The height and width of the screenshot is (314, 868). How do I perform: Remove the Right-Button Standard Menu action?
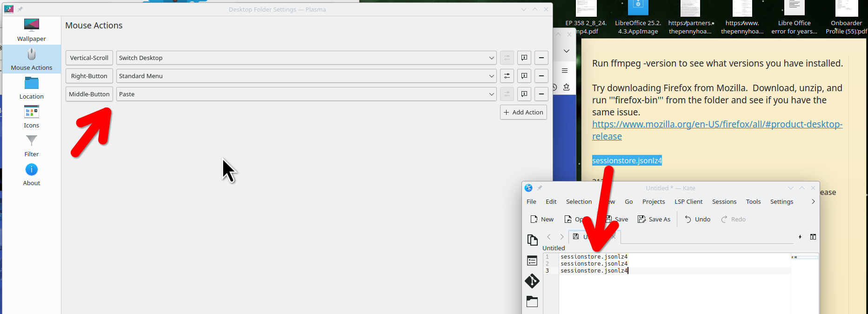(x=541, y=76)
